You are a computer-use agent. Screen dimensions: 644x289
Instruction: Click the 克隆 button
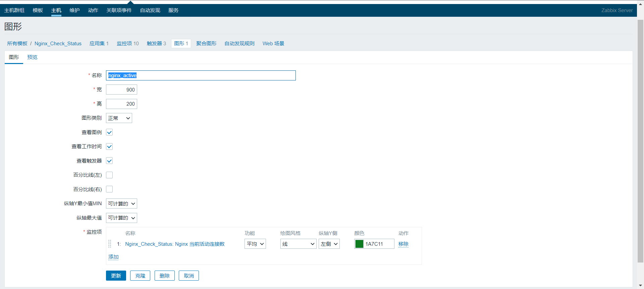(140, 276)
